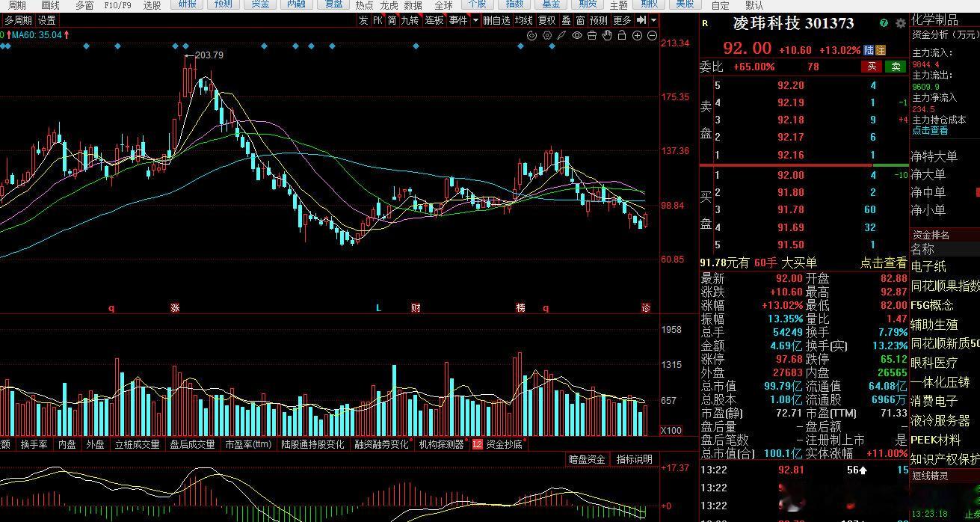
Task: Open 暗盘资金 panel button
Action: (x=587, y=459)
